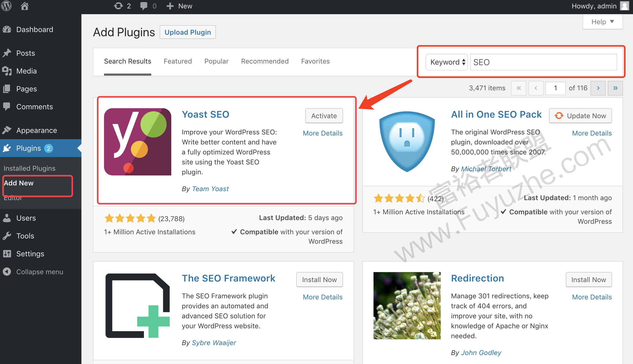Switch to the Popular tab

click(x=216, y=61)
